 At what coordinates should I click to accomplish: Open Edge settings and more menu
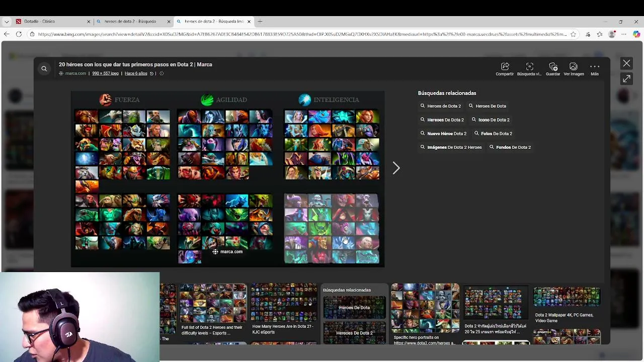624,34
